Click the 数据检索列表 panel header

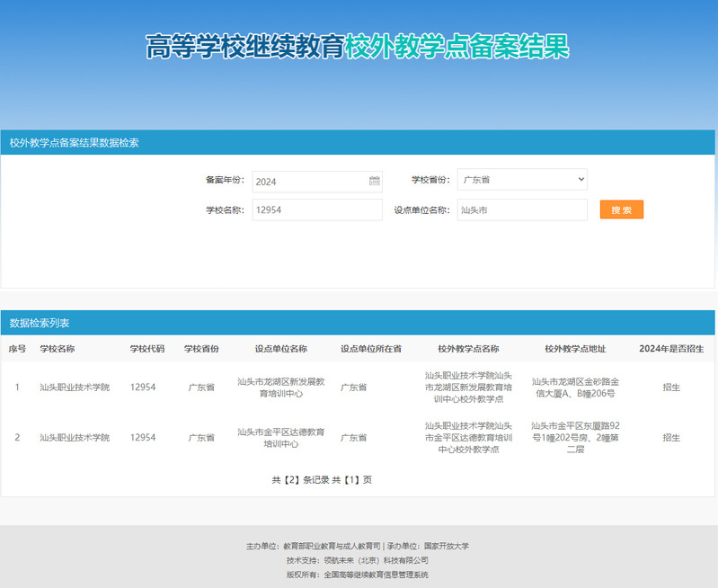coord(40,323)
